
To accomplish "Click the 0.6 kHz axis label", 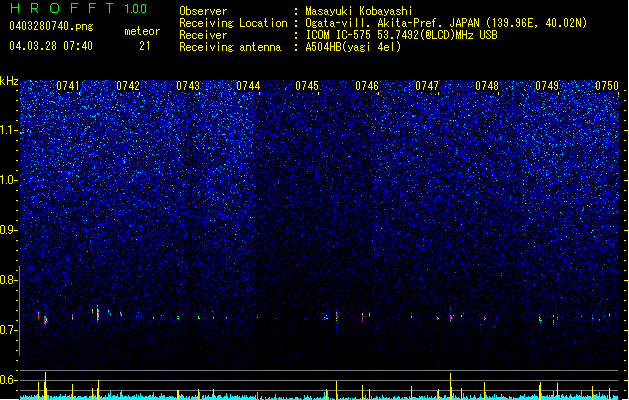I will (x=9, y=380).
